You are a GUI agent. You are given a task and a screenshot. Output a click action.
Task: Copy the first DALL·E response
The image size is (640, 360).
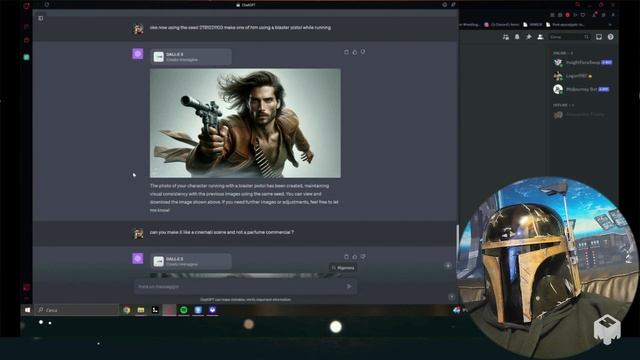346,52
